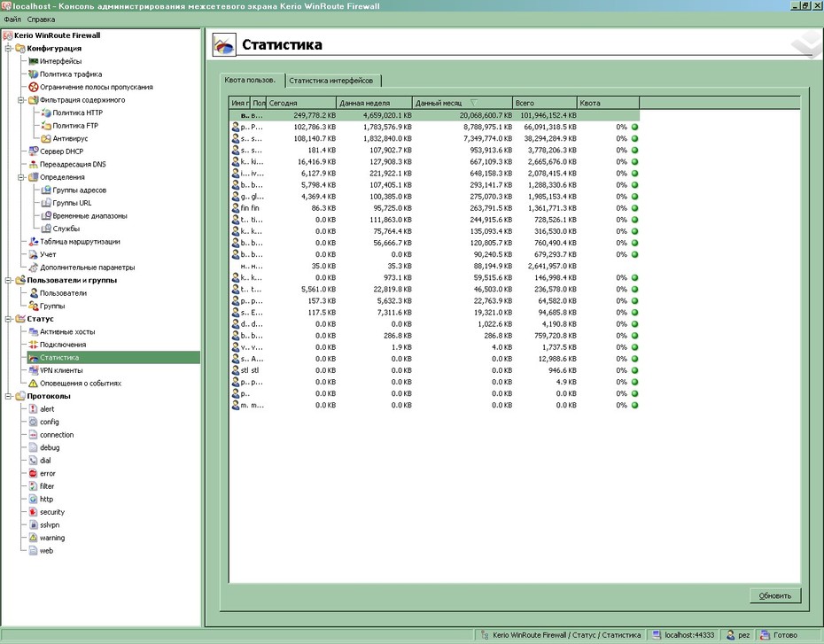Collapse the Протоколы tree node
Image resolution: width=824 pixels, height=644 pixels.
(8, 396)
